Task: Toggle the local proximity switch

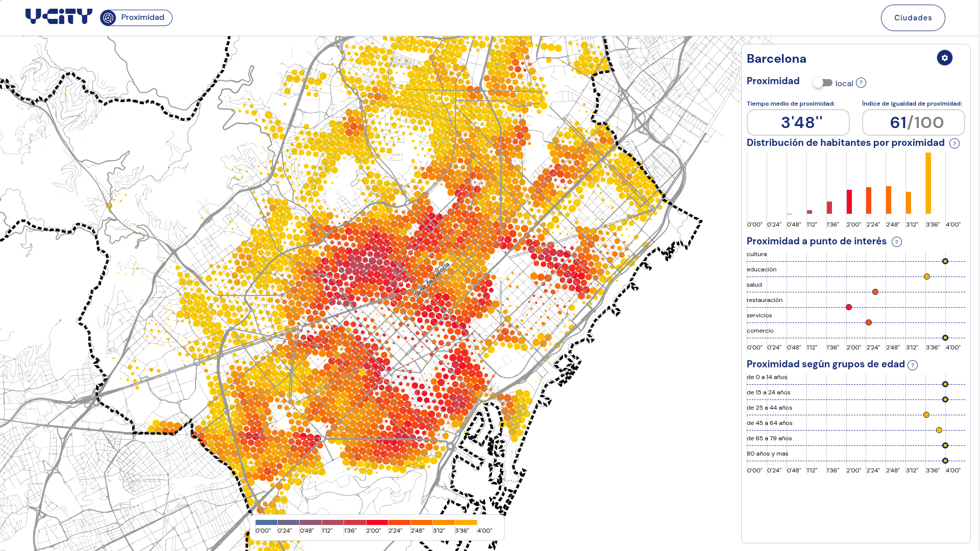Action: 823,83
